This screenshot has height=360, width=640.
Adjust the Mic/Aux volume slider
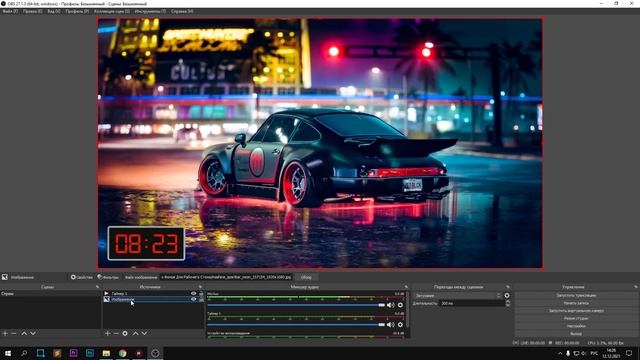tap(296, 305)
